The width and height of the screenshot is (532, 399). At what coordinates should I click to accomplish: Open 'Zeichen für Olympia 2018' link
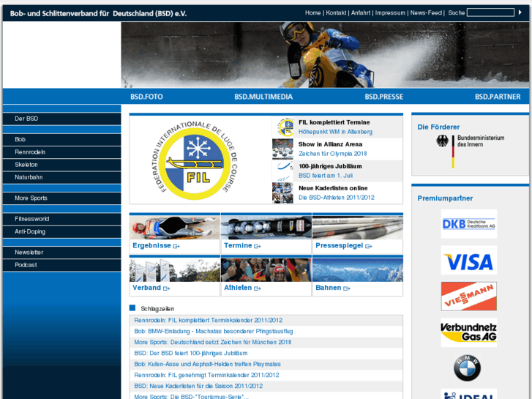click(332, 154)
